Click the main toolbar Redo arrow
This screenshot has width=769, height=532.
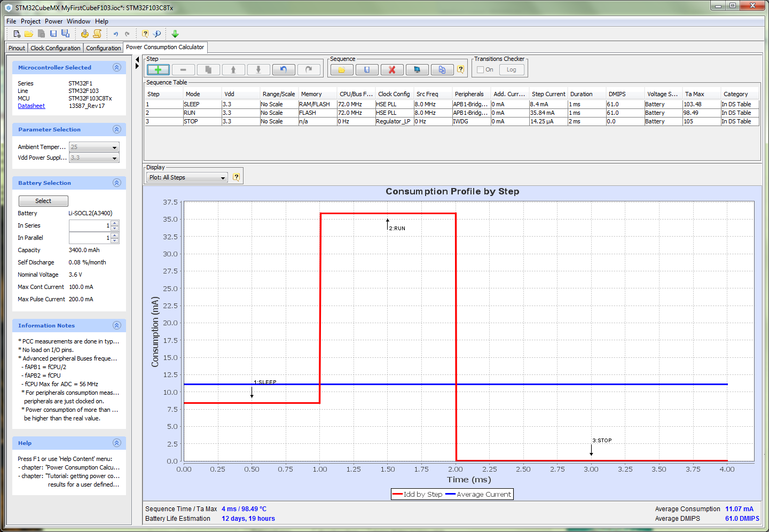(x=127, y=34)
